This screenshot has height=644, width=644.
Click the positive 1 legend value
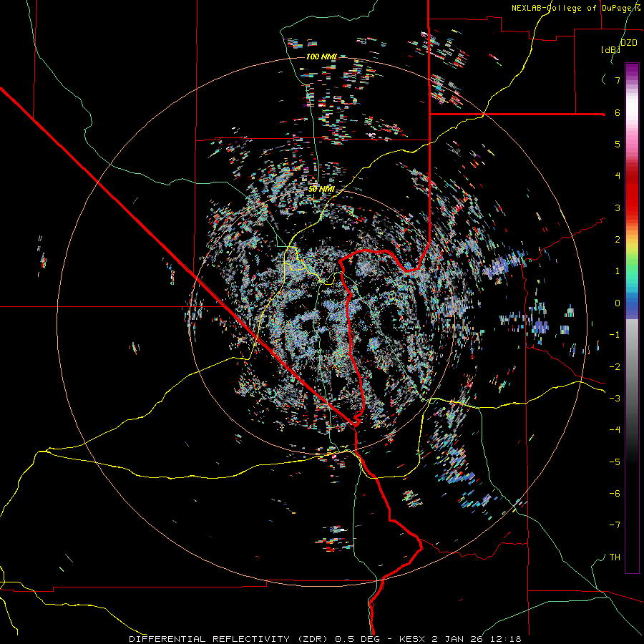(x=618, y=271)
